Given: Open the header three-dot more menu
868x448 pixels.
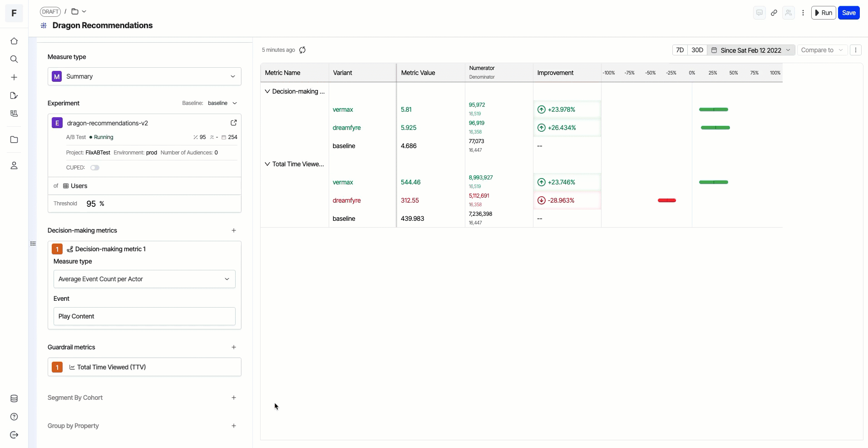Looking at the screenshot, I should coord(803,13).
